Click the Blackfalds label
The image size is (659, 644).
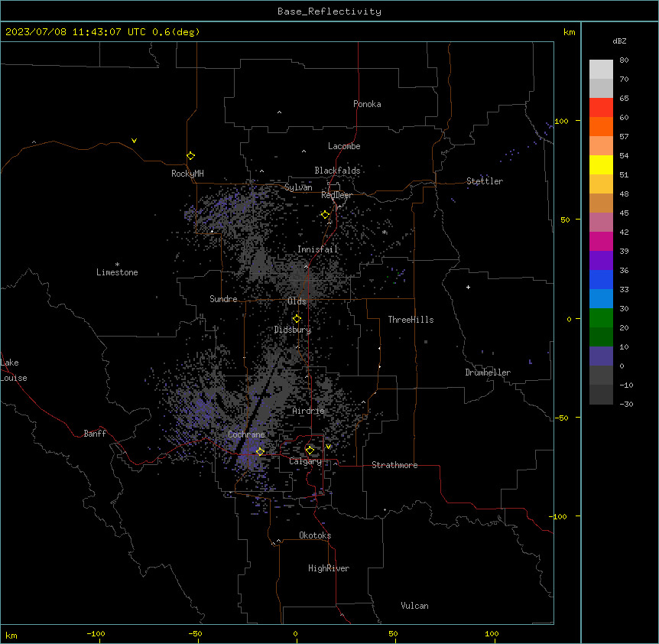pyautogui.click(x=337, y=171)
